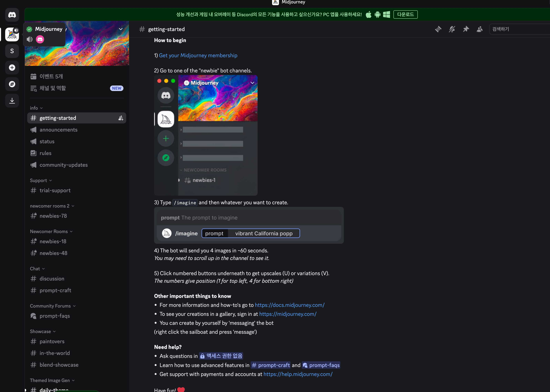
Task: Click the add a server plus icon
Action: tap(12, 68)
